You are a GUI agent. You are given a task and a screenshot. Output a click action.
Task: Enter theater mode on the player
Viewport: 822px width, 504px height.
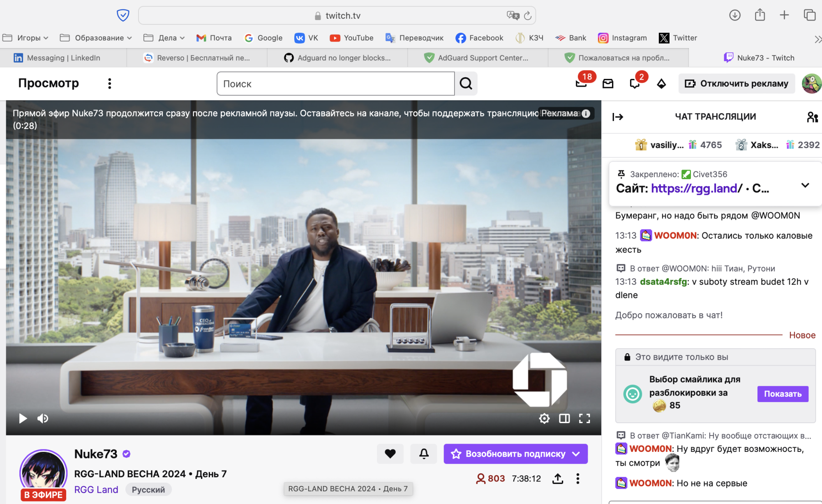click(564, 418)
